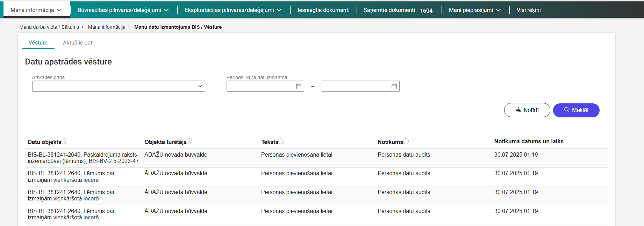644x226 pixels.
Task: Expand the Mana informācija menu
Action: pyautogui.click(x=36, y=10)
